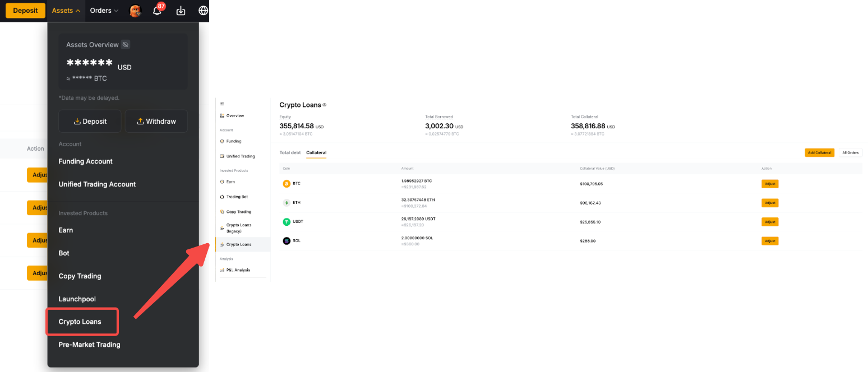Switch to the Total debt tab
The width and height of the screenshot is (868, 372).
pos(290,152)
